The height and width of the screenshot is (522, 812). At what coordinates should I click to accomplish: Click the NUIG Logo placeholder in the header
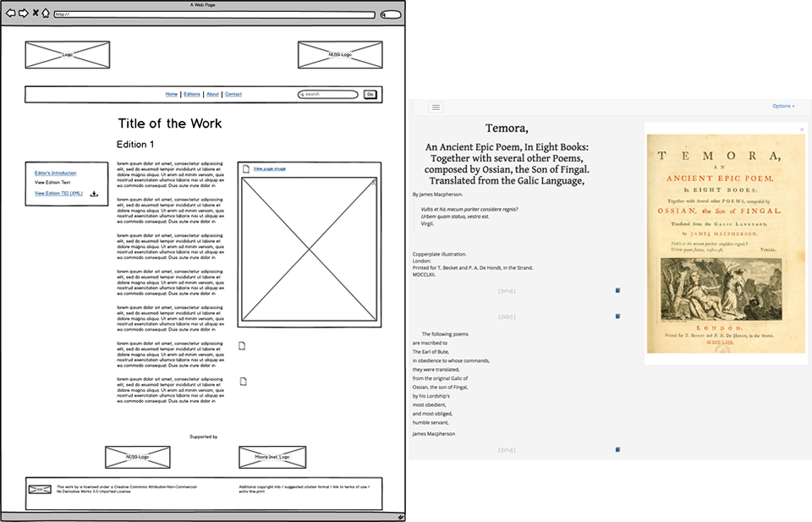pyautogui.click(x=340, y=54)
